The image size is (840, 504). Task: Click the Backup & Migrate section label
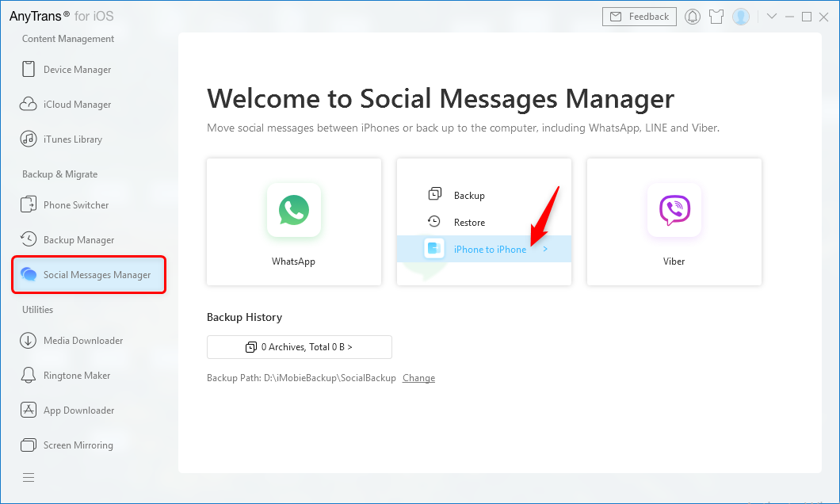(x=59, y=174)
